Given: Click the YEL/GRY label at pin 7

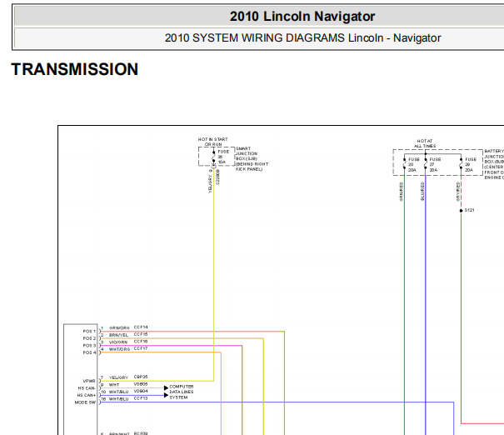Looking at the screenshot, I should tap(118, 377).
